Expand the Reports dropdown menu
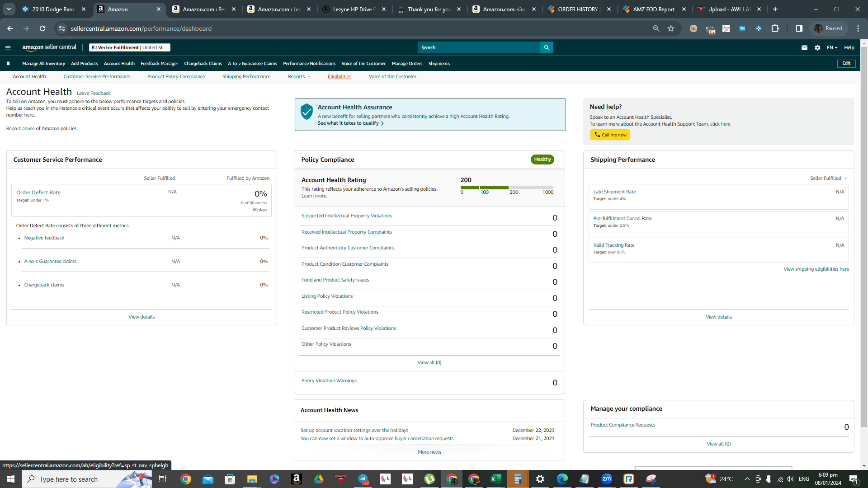The width and height of the screenshot is (868, 488). (299, 77)
